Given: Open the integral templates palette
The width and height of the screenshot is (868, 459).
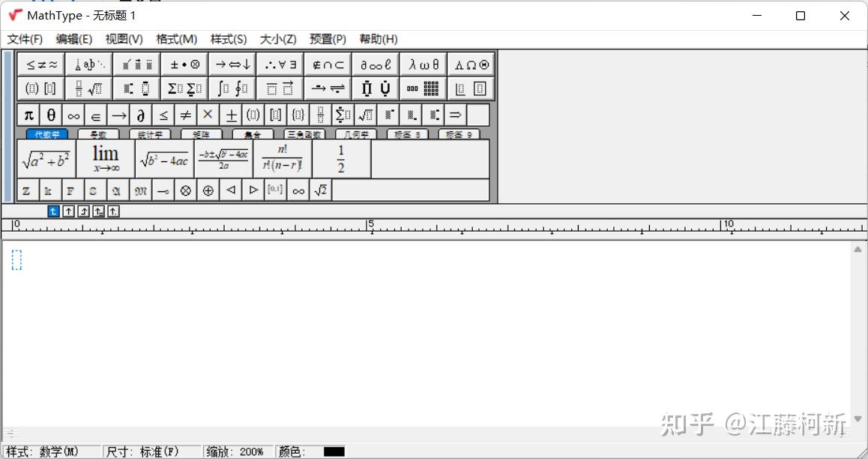Looking at the screenshot, I should [x=232, y=88].
